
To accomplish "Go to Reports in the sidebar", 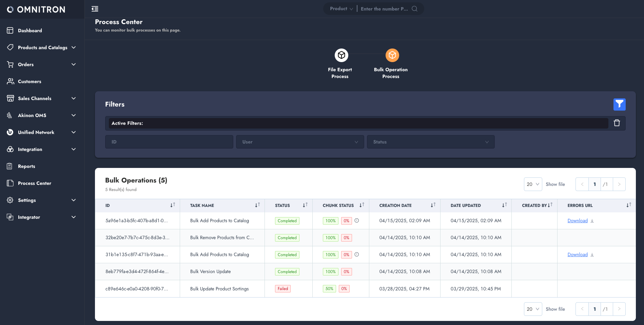I will [x=26, y=166].
